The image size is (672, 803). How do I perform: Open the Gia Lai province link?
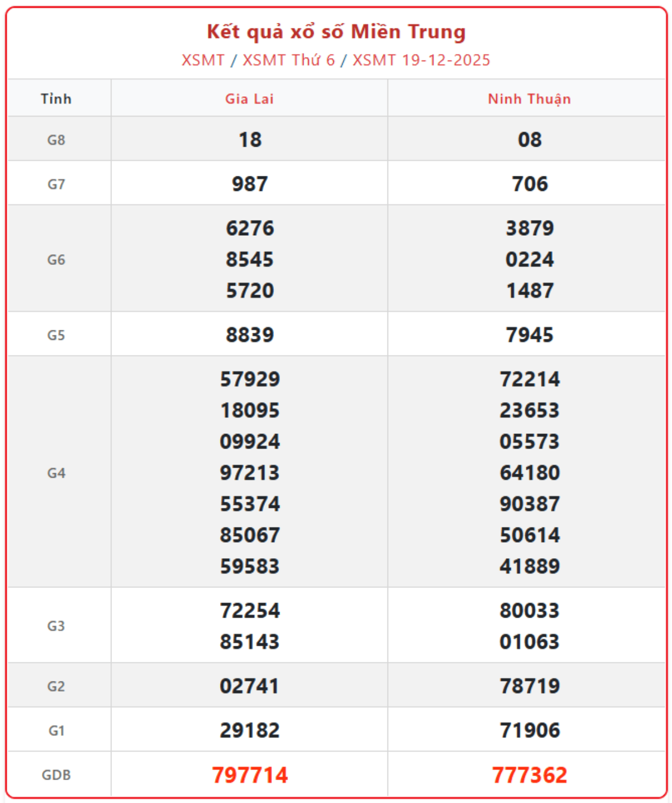249,99
